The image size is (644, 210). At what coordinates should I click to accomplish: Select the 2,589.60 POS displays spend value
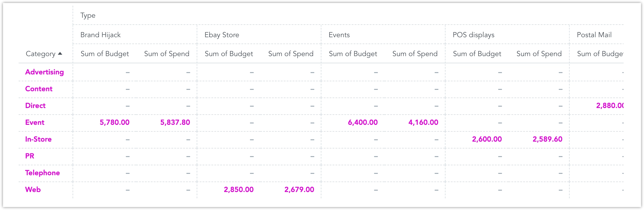547,139
